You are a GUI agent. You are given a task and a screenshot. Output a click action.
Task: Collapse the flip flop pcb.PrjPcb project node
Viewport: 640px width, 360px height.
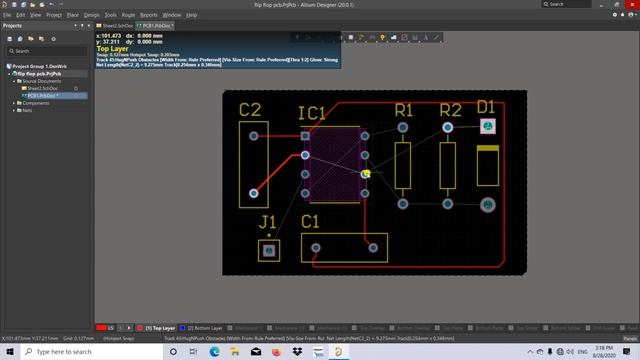click(9, 74)
